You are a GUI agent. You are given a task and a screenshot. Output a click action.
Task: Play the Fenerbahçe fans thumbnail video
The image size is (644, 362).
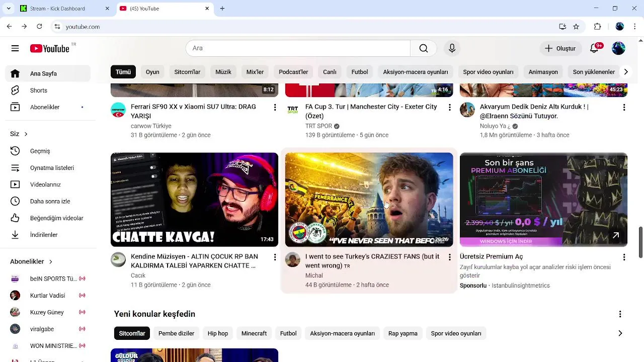pyautogui.click(x=369, y=200)
